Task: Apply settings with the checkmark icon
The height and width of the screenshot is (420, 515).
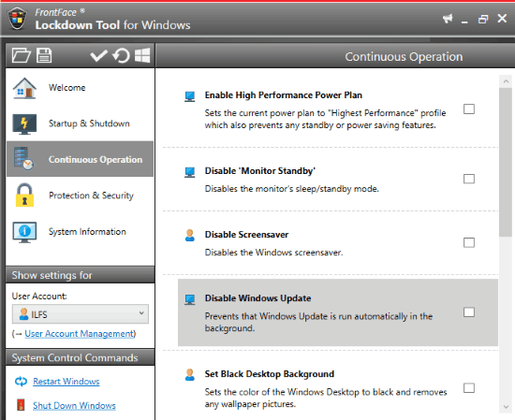Action: 98,55
